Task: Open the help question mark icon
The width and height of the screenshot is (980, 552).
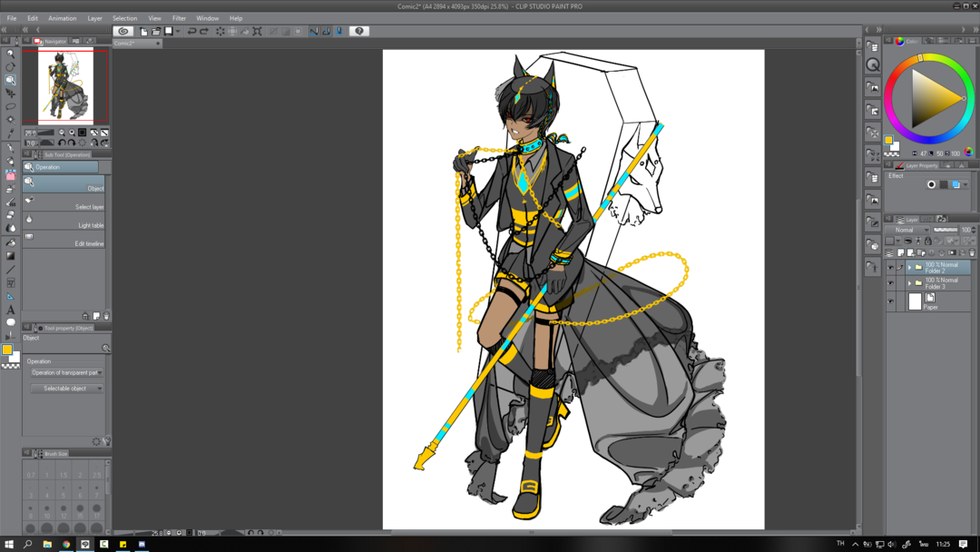Action: click(x=359, y=31)
